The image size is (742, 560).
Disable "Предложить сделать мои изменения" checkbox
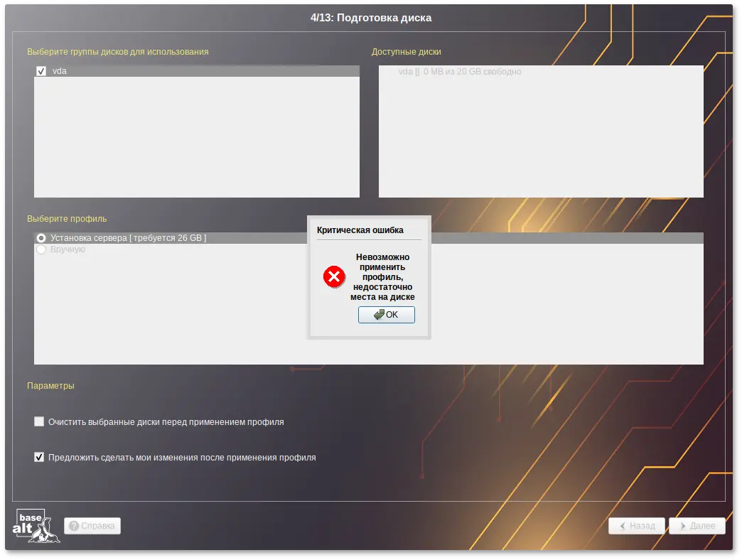coord(39,458)
